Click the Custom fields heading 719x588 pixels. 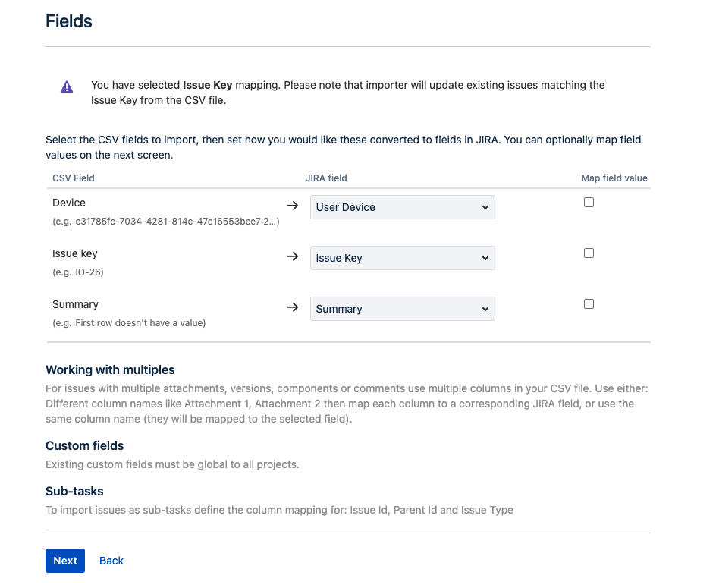(x=84, y=445)
